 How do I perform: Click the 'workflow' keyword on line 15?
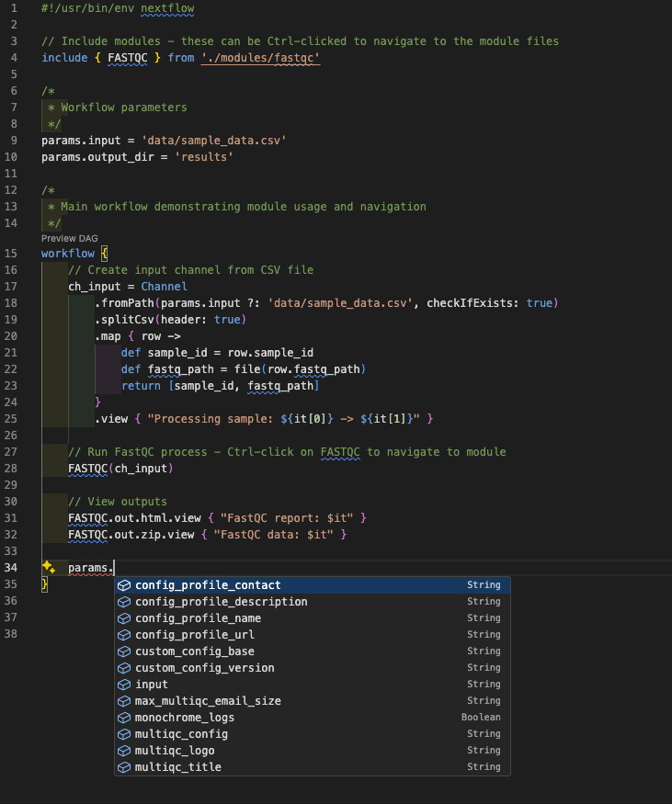[x=68, y=254]
